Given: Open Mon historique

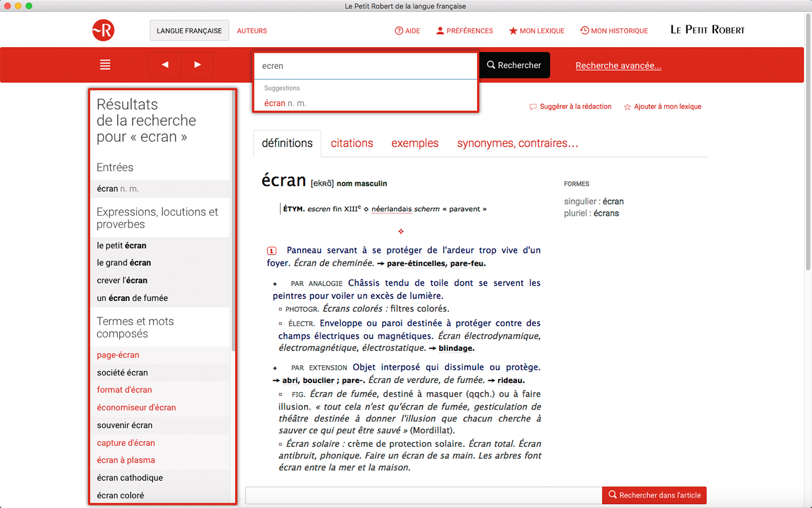Looking at the screenshot, I should point(614,31).
